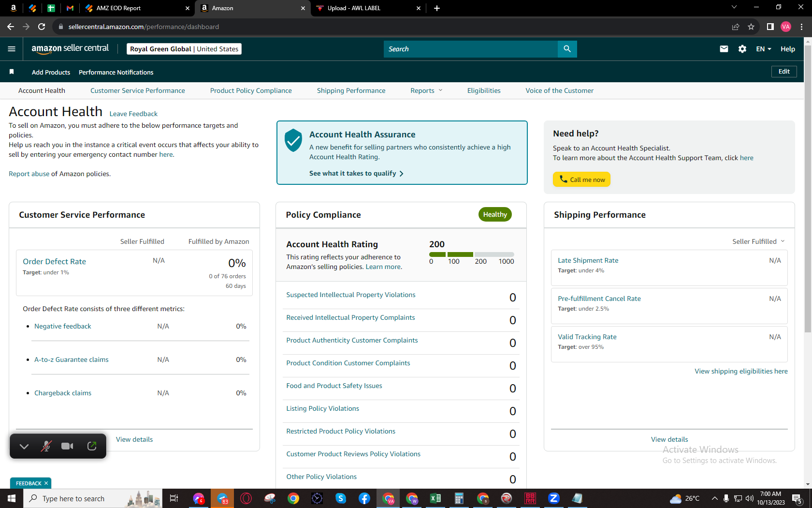The width and height of the screenshot is (812, 508).
Task: Click the Call me now button
Action: point(581,179)
